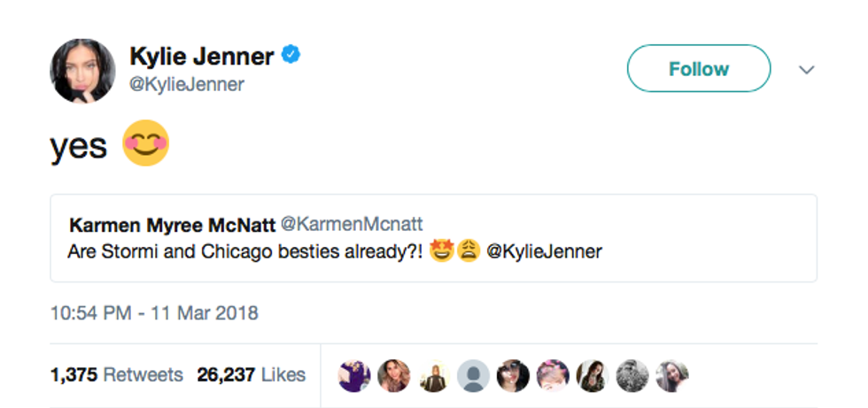
Task: Click the @KylieJenner handle under the name
Action: 187,85
